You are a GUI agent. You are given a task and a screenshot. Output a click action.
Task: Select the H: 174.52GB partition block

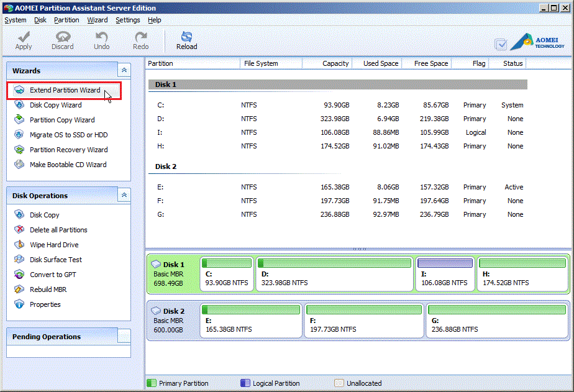pyautogui.click(x=522, y=274)
